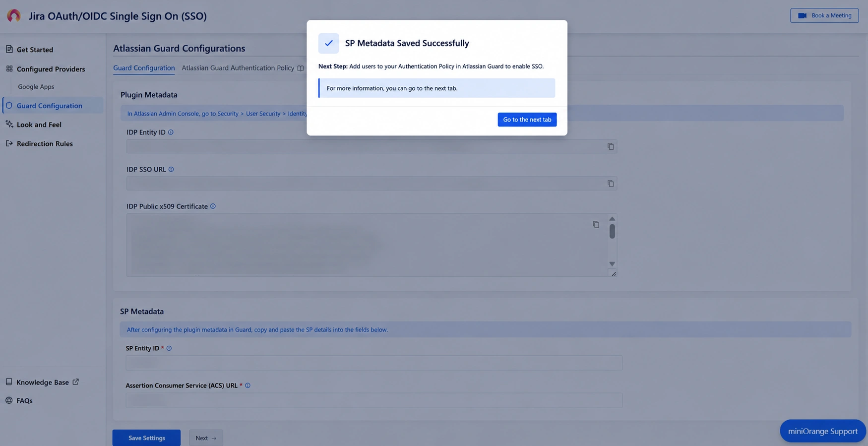This screenshot has width=868, height=446.
Task: Click the Redirection Rules exit icon
Action: pos(9,143)
